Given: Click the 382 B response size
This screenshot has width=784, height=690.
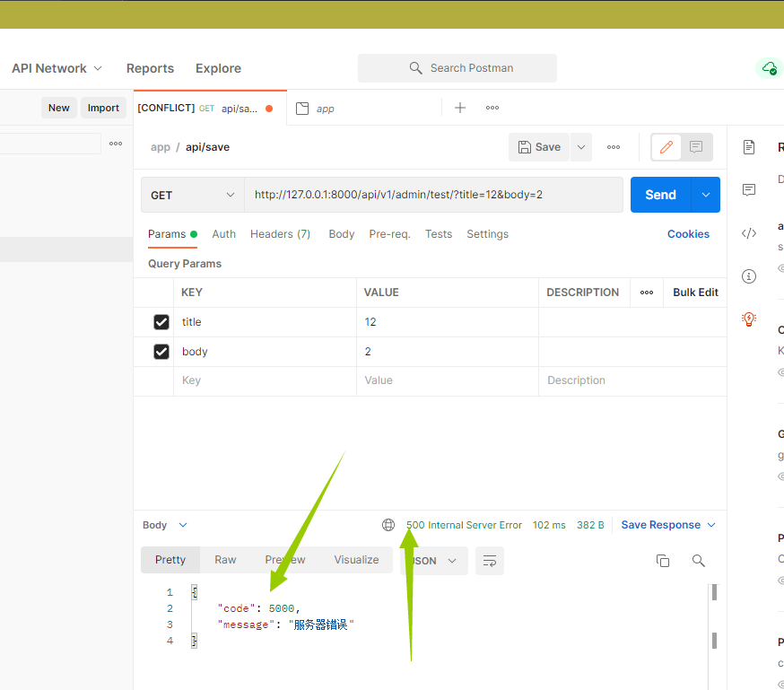Looking at the screenshot, I should pos(590,525).
